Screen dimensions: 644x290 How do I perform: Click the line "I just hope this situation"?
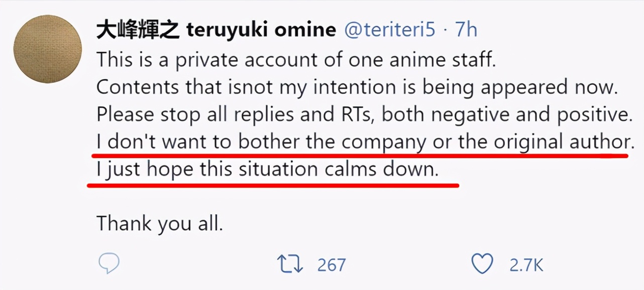pyautogui.click(x=268, y=170)
